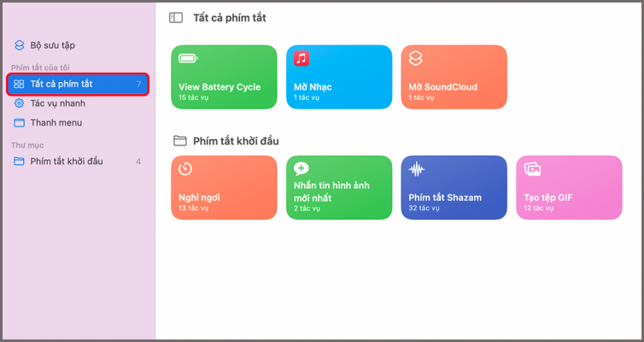644x342 pixels.
Task: Click the battery icon on View Battery Cycle
Action: coord(188,59)
